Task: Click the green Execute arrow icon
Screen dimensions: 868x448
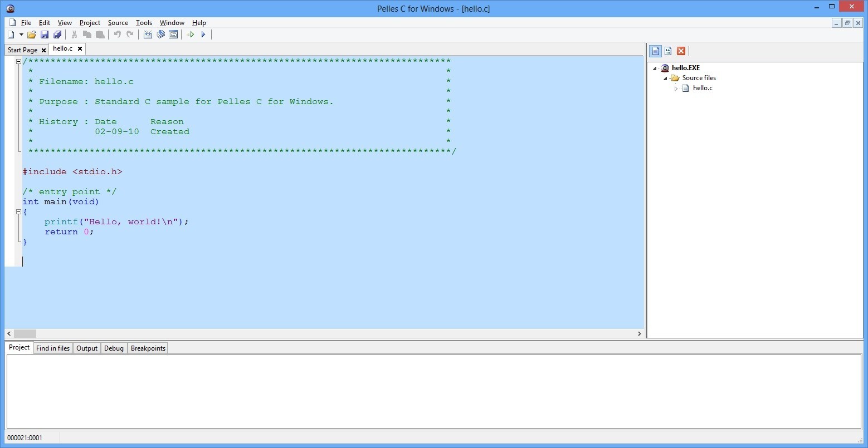Action: 191,35
